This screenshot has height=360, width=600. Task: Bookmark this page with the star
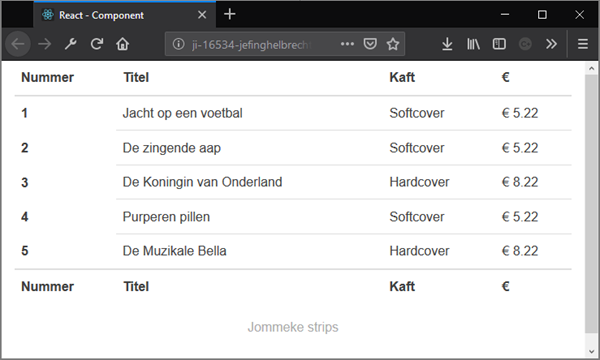(393, 44)
